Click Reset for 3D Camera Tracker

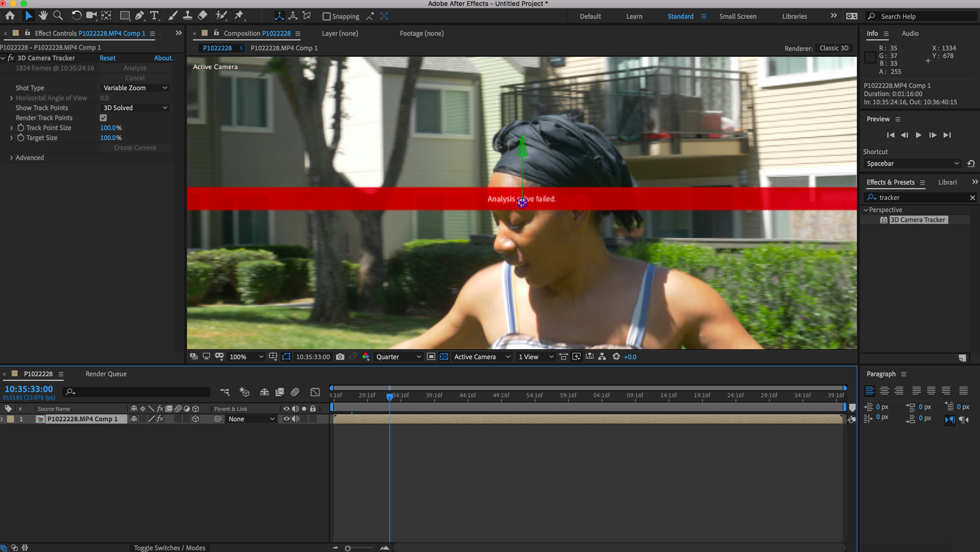coord(107,58)
